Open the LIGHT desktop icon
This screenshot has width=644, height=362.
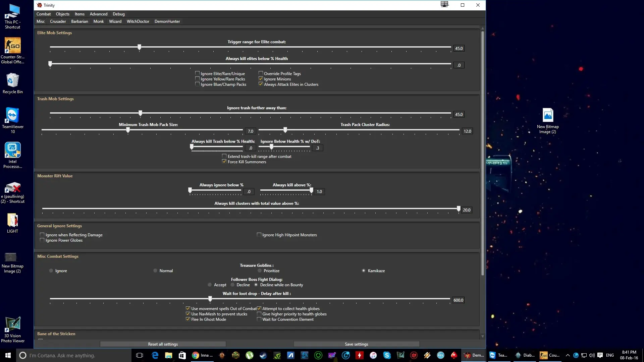[x=13, y=223]
